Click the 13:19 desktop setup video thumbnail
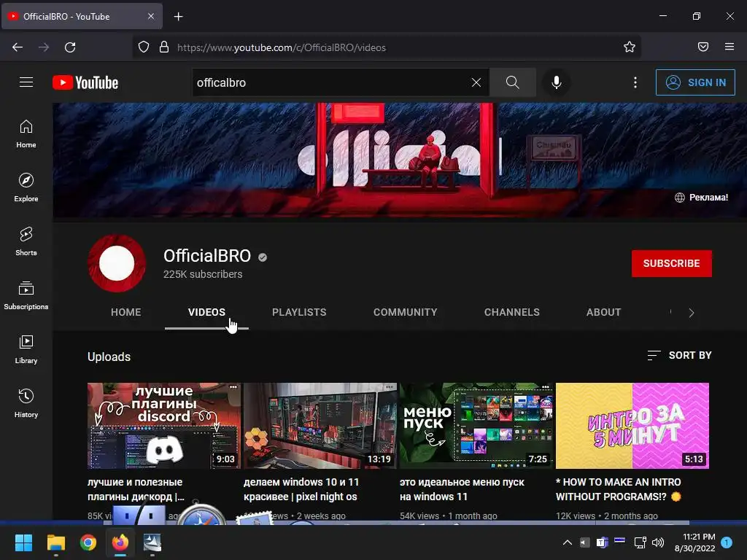 pos(320,426)
